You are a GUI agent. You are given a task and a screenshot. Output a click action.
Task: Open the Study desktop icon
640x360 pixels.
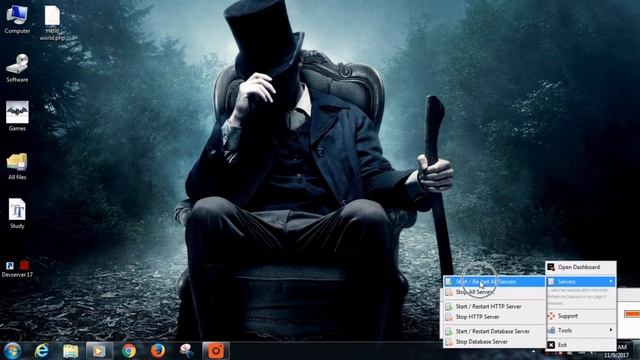(17, 213)
